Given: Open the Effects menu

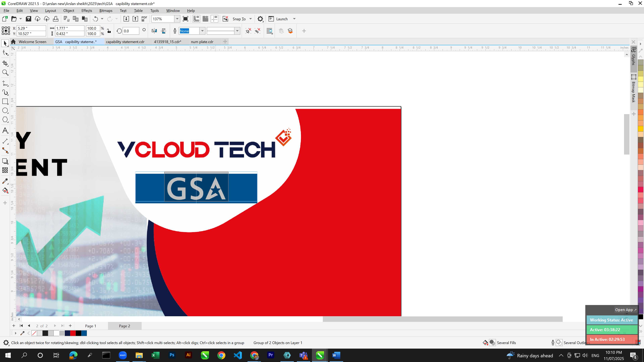Looking at the screenshot, I should (87, 11).
